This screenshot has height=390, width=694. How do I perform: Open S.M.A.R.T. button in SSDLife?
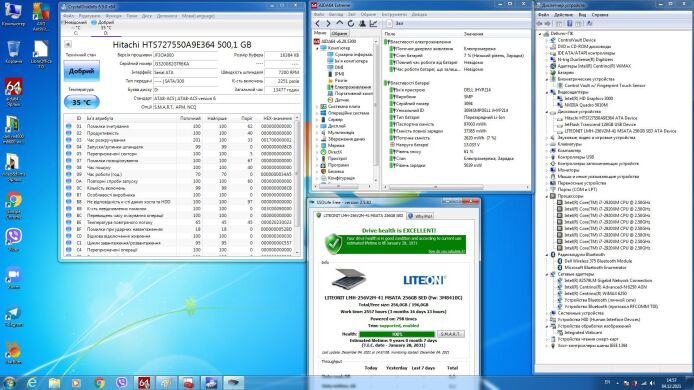(x=451, y=334)
